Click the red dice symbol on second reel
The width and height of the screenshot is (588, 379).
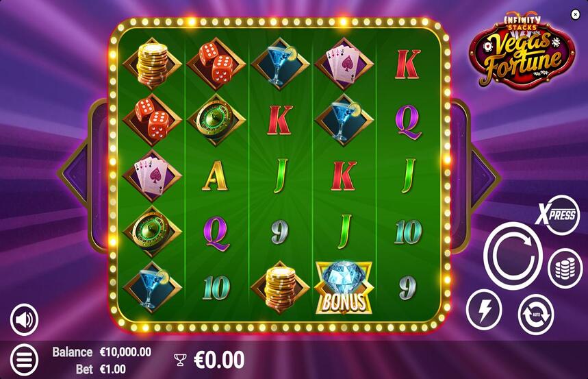pyautogui.click(x=216, y=64)
